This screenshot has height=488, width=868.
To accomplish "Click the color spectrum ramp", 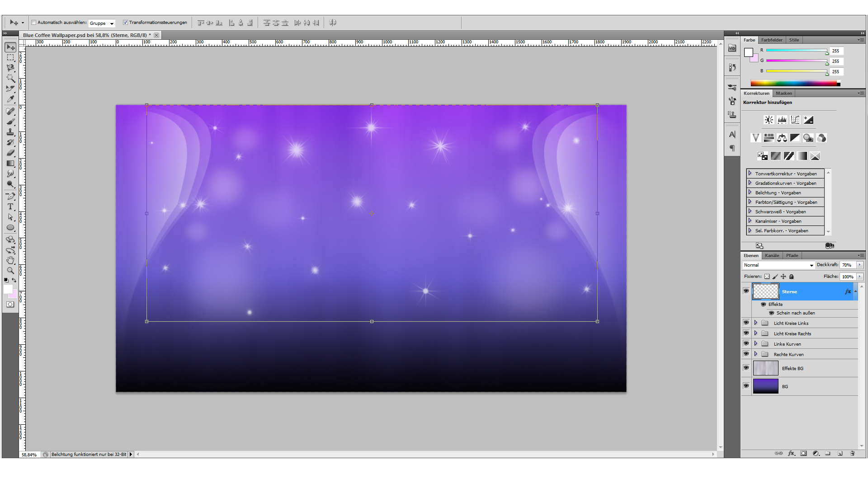I will (795, 83).
